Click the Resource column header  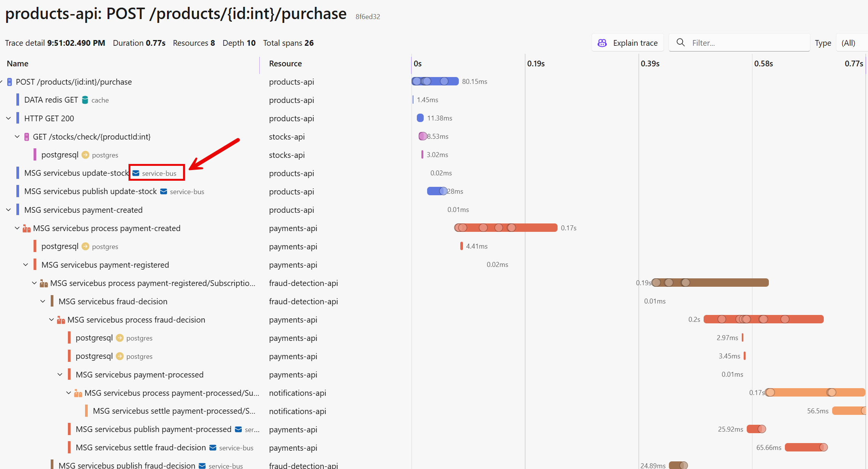coord(285,63)
